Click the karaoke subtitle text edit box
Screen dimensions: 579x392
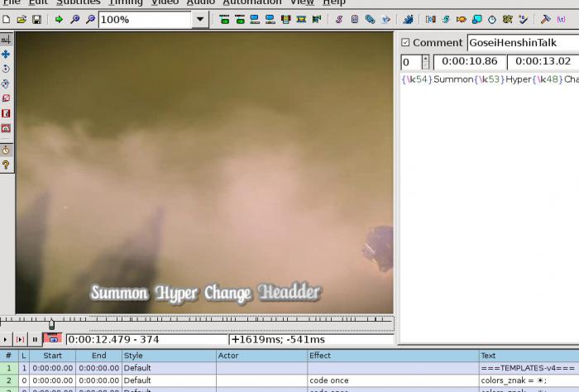coord(490,208)
